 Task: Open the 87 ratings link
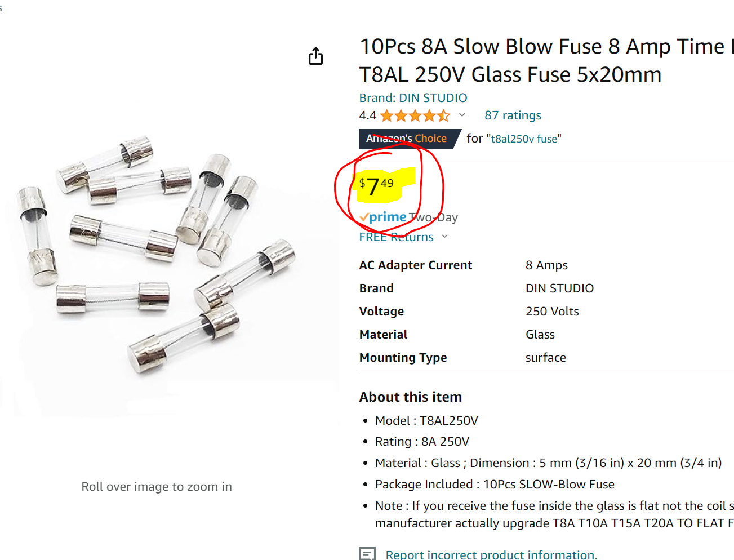(x=512, y=115)
